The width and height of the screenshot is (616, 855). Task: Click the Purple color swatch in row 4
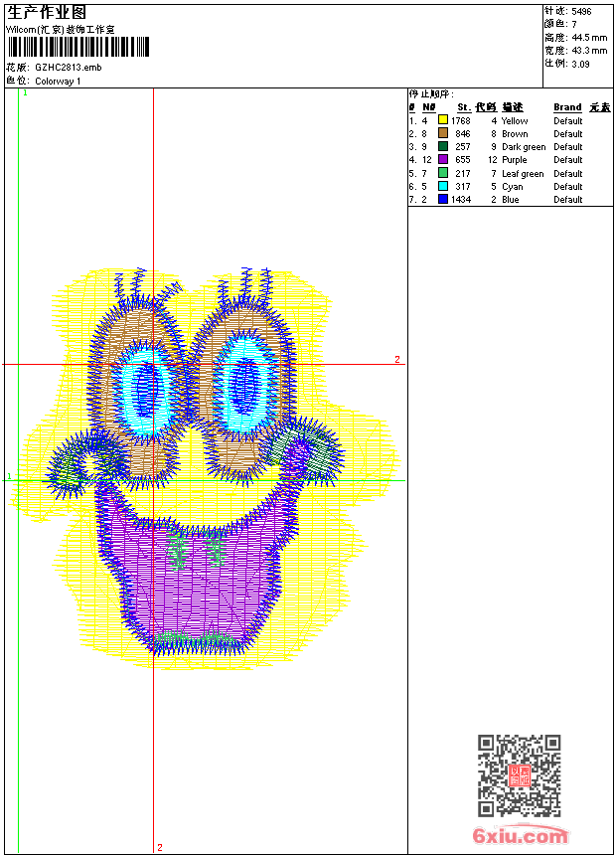443,159
